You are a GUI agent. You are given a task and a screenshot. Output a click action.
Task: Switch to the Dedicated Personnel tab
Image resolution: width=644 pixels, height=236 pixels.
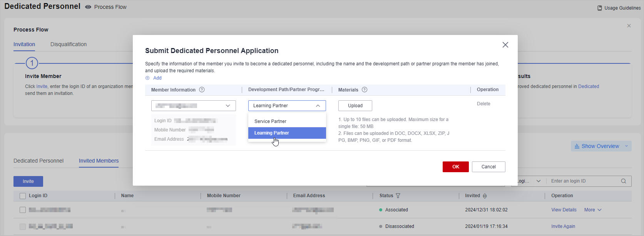point(38,161)
